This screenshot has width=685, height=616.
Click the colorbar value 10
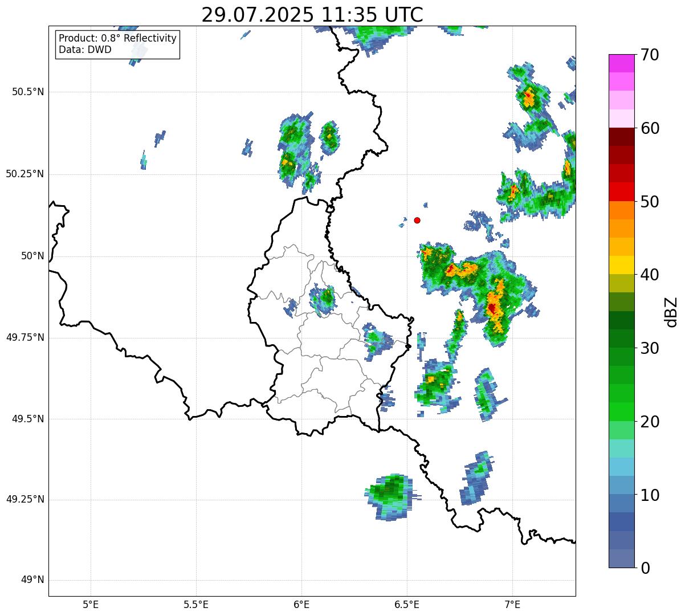click(650, 495)
